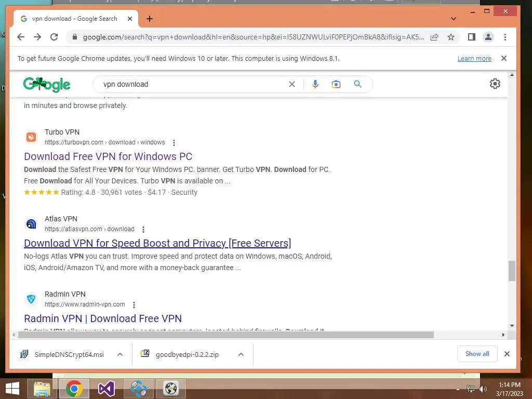Click the horizontal scrollbar thumb
Screen dimensions: 532x399
pyautogui.click(x=226, y=335)
